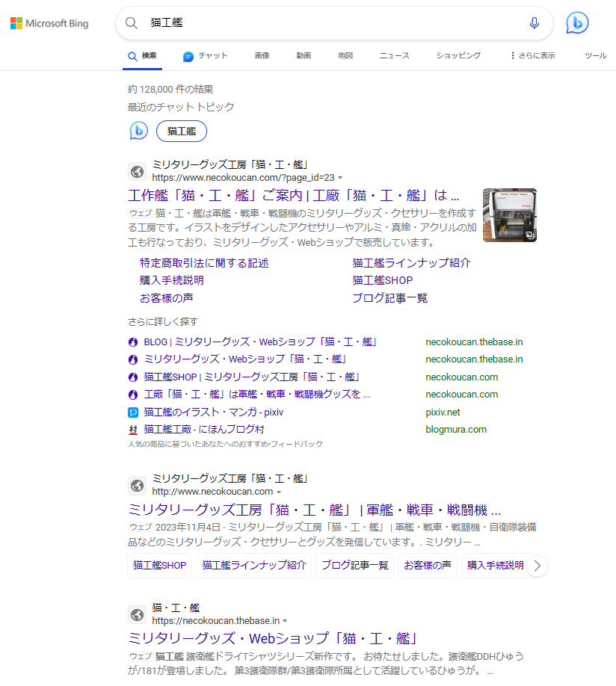The height and width of the screenshot is (686, 616).
Task: Open the ツール menu
Action: click(x=595, y=55)
